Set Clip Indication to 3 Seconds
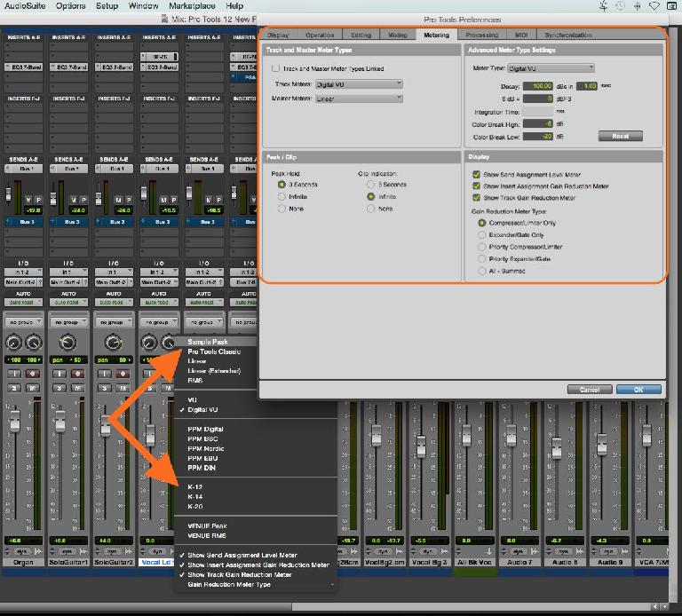The height and width of the screenshot is (616, 682). pyautogui.click(x=370, y=185)
